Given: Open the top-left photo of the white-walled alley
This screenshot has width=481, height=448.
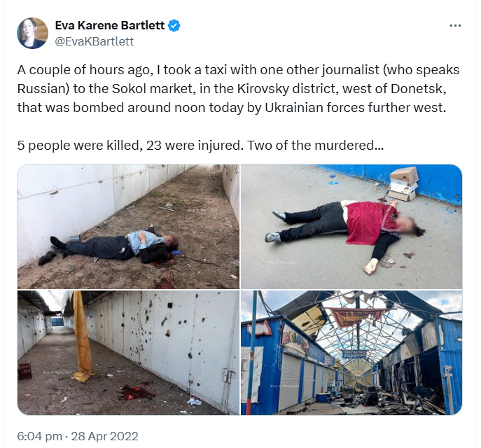Looking at the screenshot, I should pos(128,227).
